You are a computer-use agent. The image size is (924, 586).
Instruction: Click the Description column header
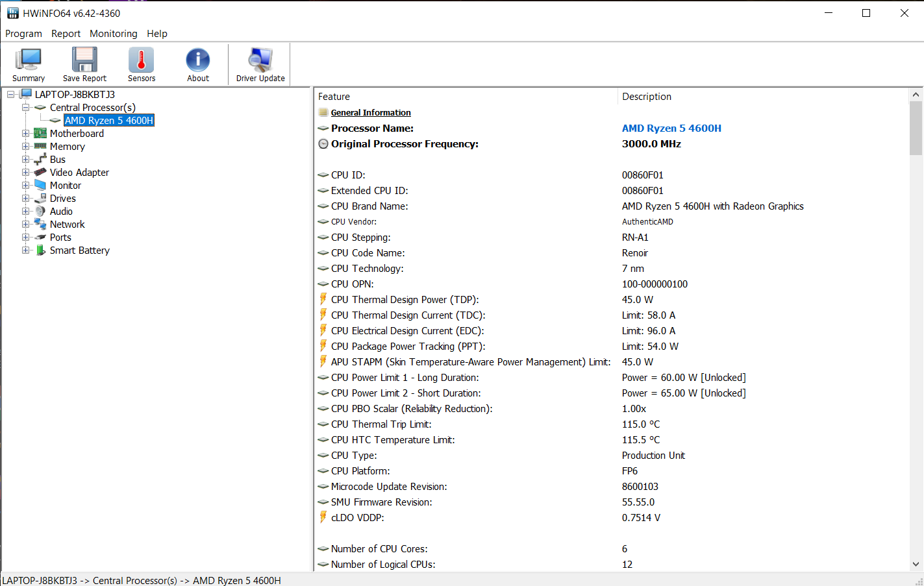[x=763, y=96]
